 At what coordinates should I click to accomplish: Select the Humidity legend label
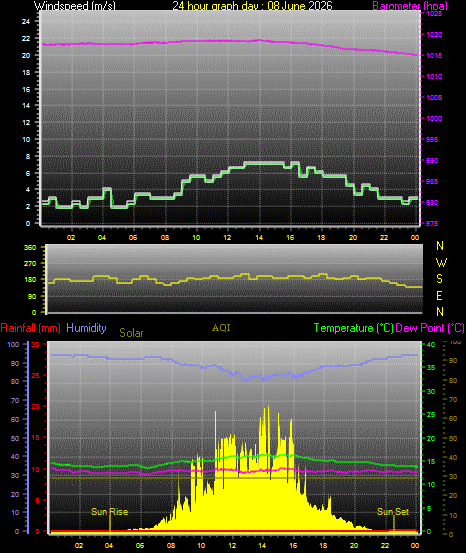tap(86, 328)
